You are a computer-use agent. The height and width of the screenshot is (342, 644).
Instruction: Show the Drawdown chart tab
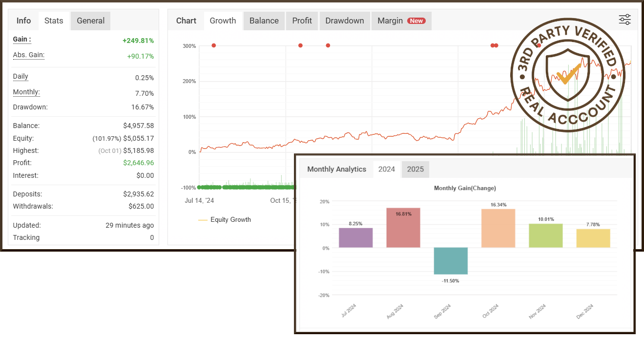pyautogui.click(x=344, y=21)
